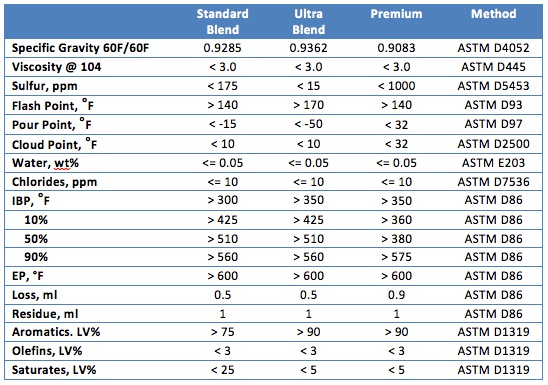Click the Specific Gravity 60F/60F row label
This screenshot has width=548, height=385.
[80, 48]
